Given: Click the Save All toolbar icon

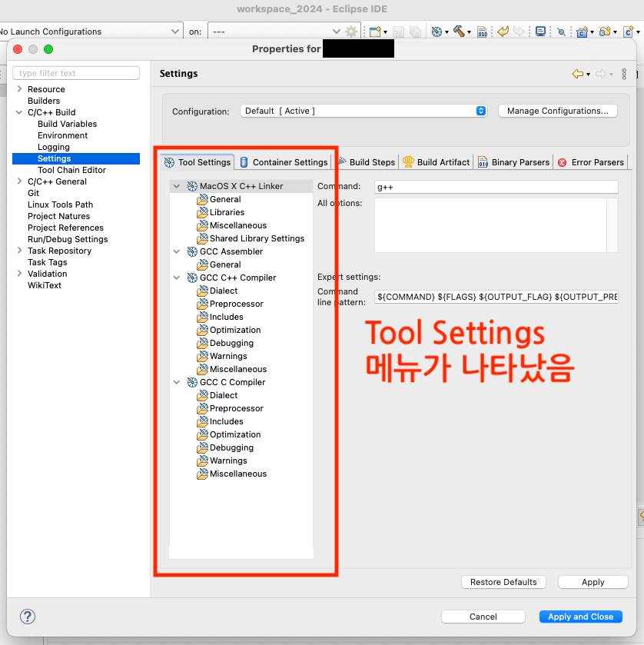Looking at the screenshot, I should coord(415,32).
